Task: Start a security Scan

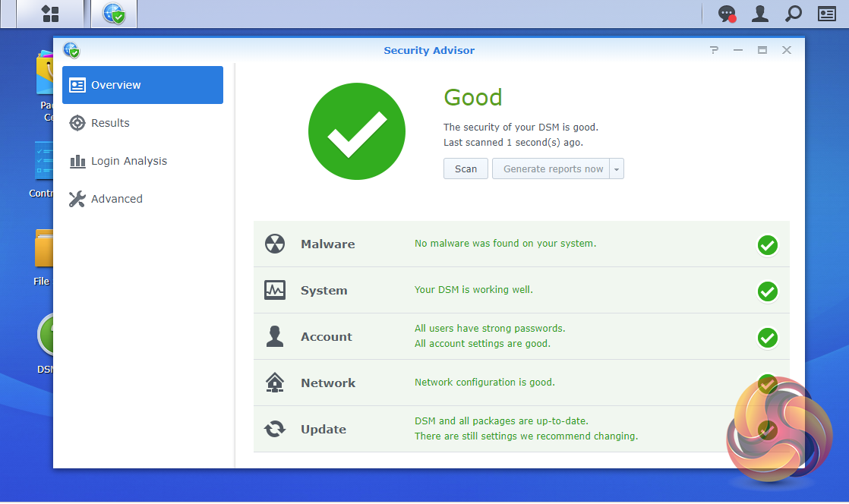Action: pyautogui.click(x=466, y=169)
